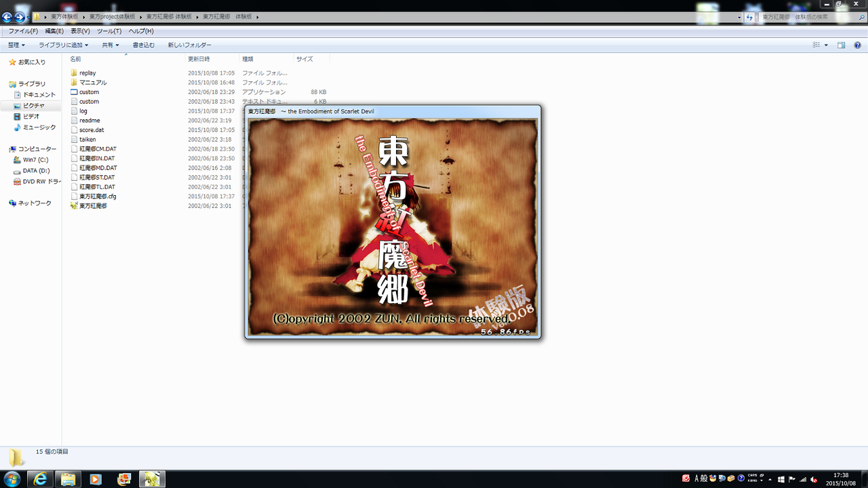Click the Windows Start orb
The height and width of the screenshot is (488, 868).
pyautogui.click(x=13, y=479)
